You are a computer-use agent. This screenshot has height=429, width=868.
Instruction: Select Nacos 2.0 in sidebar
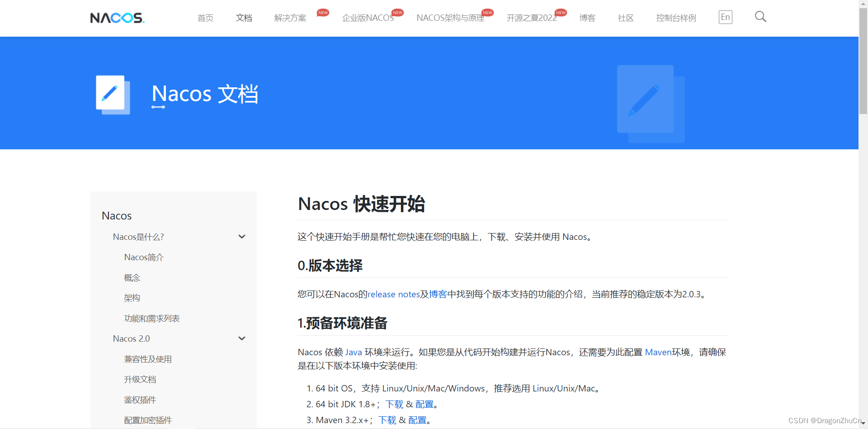(131, 338)
